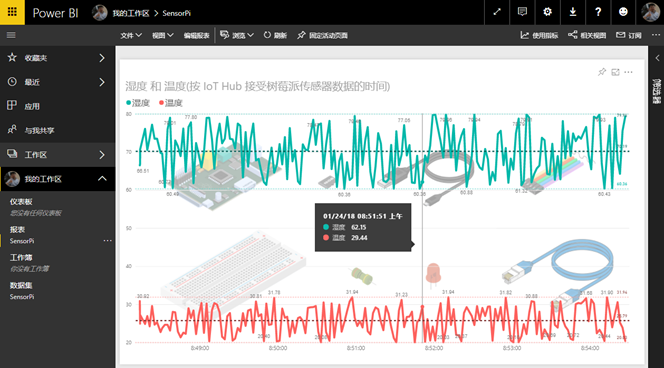The image size is (664, 368).
Task: Open 相关视图 related view
Action: (x=587, y=36)
